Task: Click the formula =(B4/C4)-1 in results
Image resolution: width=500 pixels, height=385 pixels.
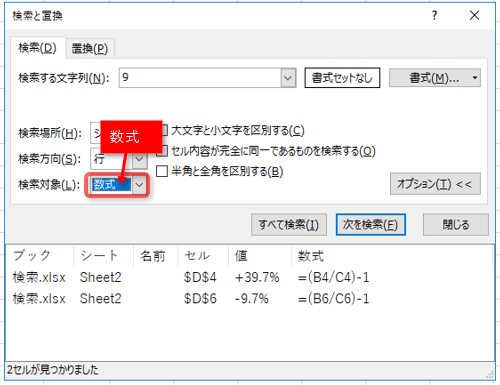Action: (x=333, y=277)
